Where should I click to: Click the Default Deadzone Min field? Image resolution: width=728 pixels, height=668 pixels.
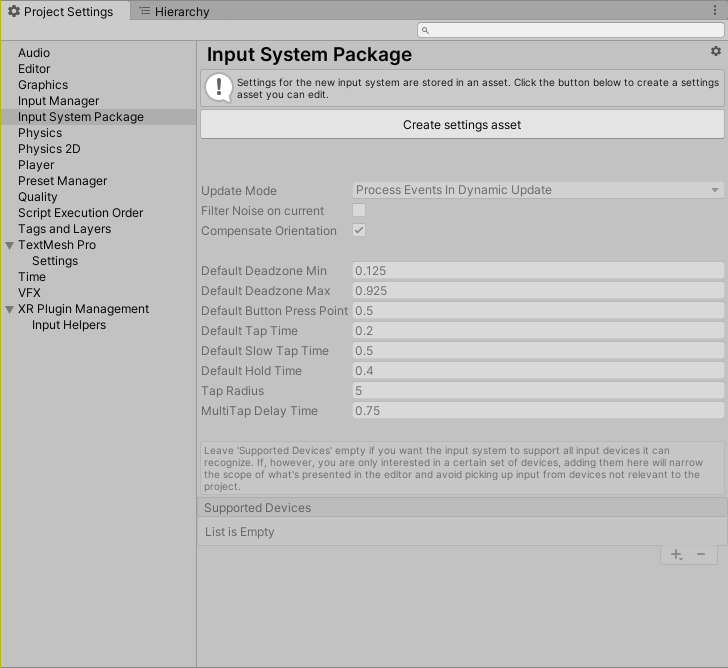(538, 271)
